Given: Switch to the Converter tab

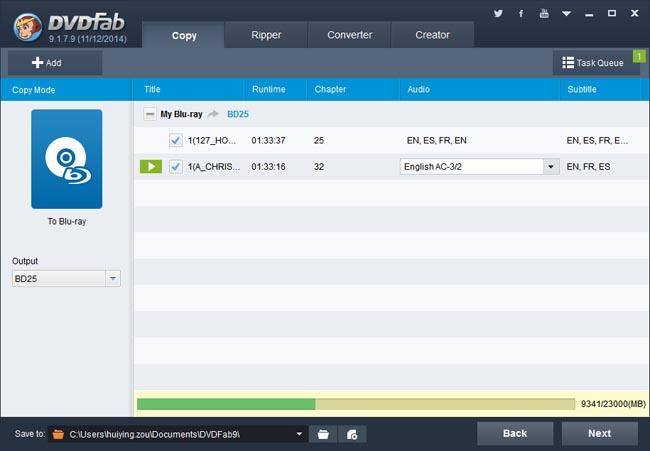Looking at the screenshot, I should (x=349, y=35).
